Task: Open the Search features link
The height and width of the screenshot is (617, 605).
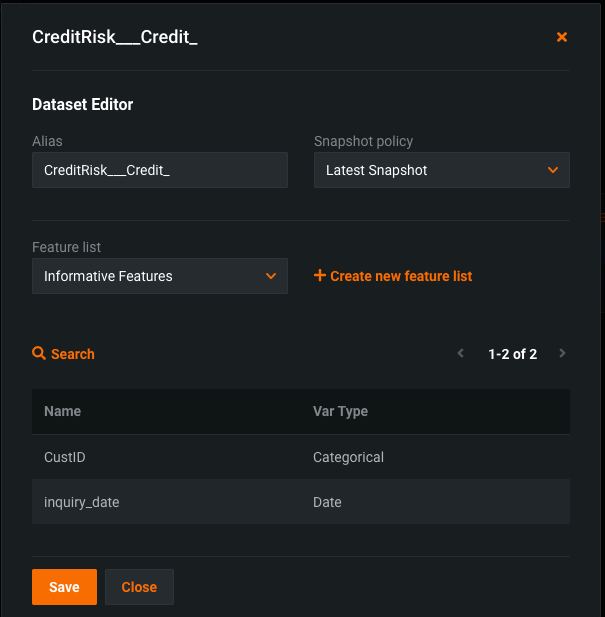Action: click(73, 354)
